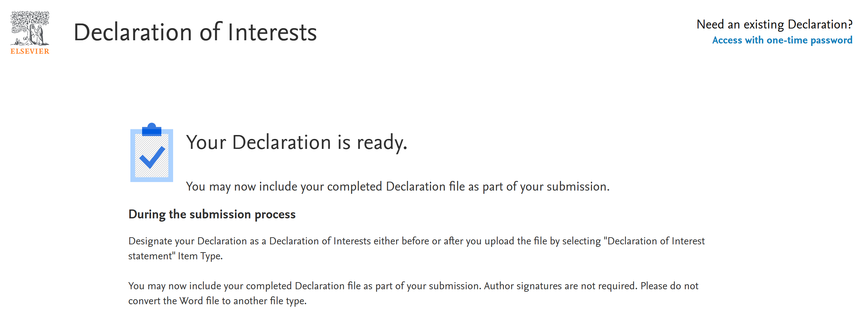Click the Please do not convert sentence
The height and width of the screenshot is (332, 868).
pos(669,286)
